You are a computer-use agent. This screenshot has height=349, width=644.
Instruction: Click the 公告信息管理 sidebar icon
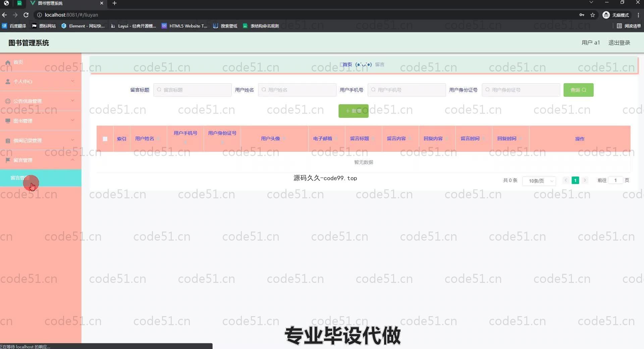click(x=8, y=101)
